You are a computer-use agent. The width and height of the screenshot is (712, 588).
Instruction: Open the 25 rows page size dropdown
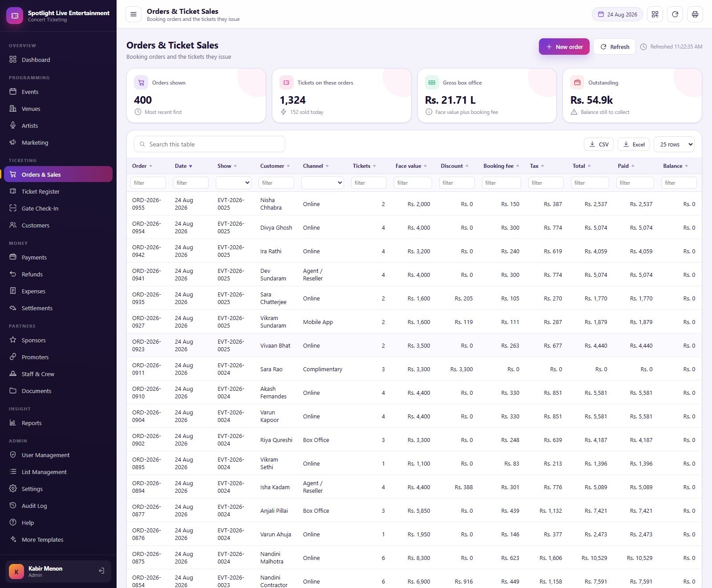[x=674, y=144]
